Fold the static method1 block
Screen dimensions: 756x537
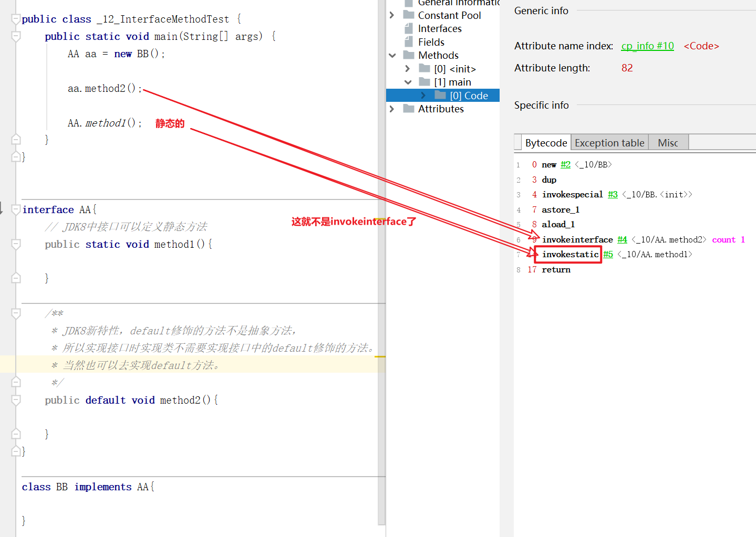tap(16, 245)
